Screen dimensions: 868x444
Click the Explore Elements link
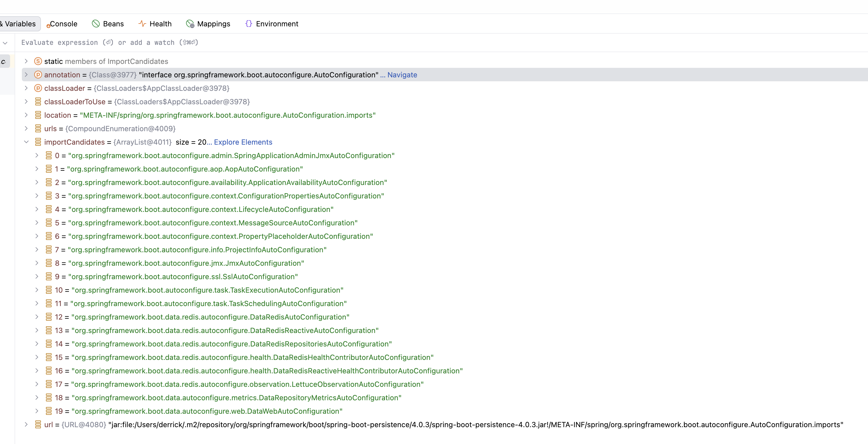(x=243, y=142)
